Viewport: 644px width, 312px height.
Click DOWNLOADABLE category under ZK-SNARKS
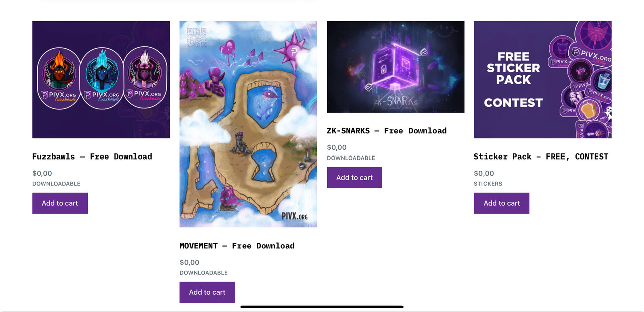pos(351,158)
